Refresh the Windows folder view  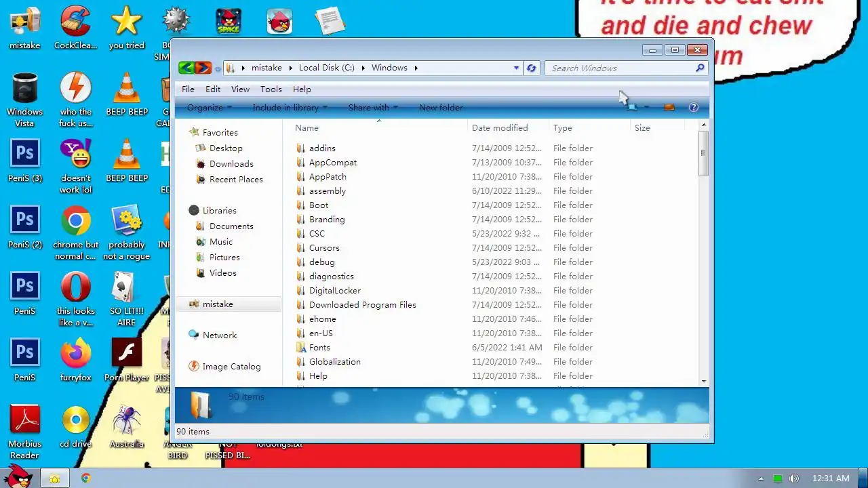[532, 68]
